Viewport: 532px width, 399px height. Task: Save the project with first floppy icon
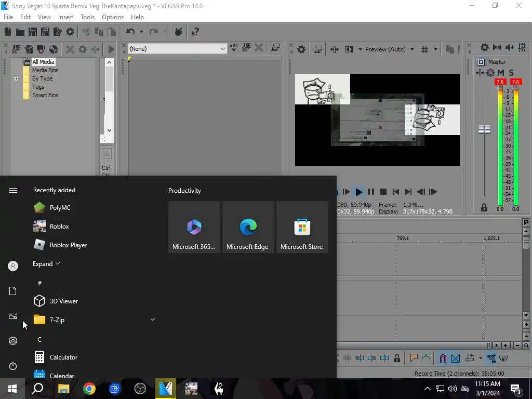pyautogui.click(x=33, y=32)
